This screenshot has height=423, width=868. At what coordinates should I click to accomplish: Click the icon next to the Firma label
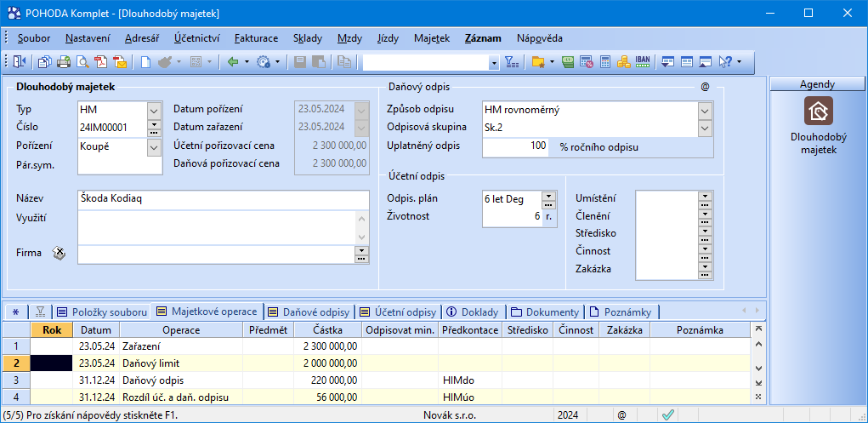[60, 254]
